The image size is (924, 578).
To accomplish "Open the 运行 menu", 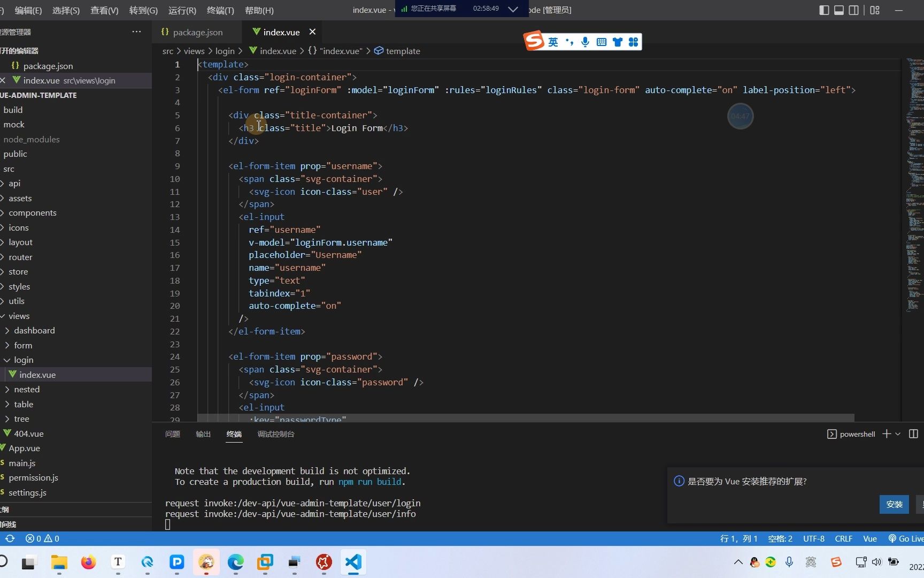I will pos(182,10).
